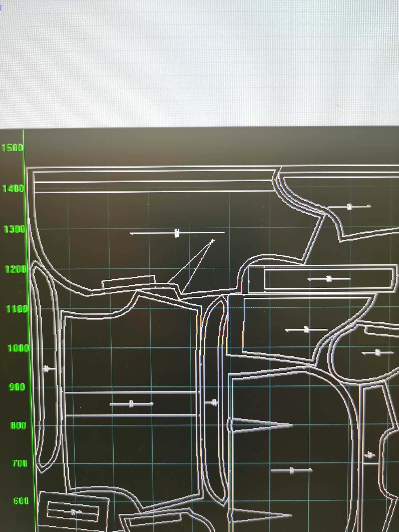Click the 1300 ruler label
The height and width of the screenshot is (532, 399).
pos(15,229)
